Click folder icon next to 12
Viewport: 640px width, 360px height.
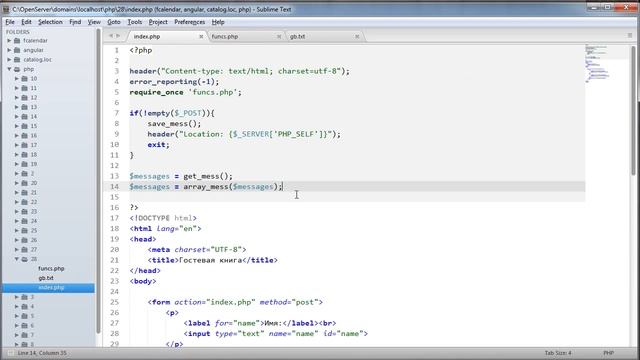pos(24,98)
